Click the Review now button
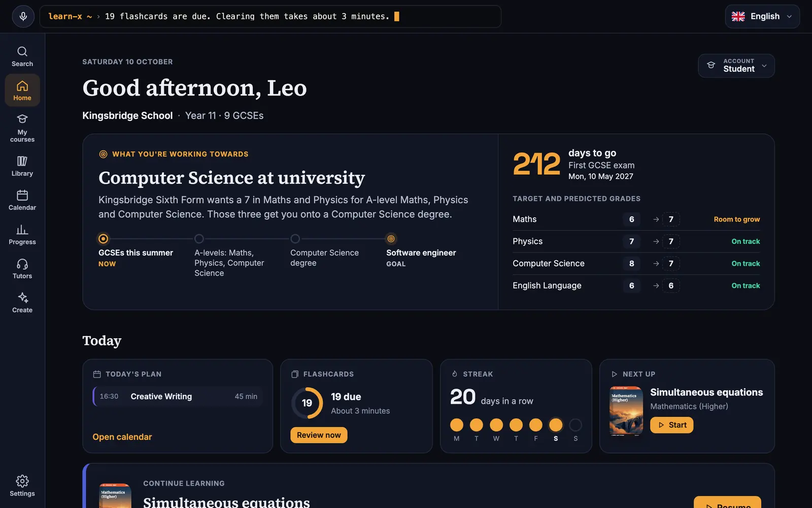The height and width of the screenshot is (508, 812). click(x=319, y=435)
